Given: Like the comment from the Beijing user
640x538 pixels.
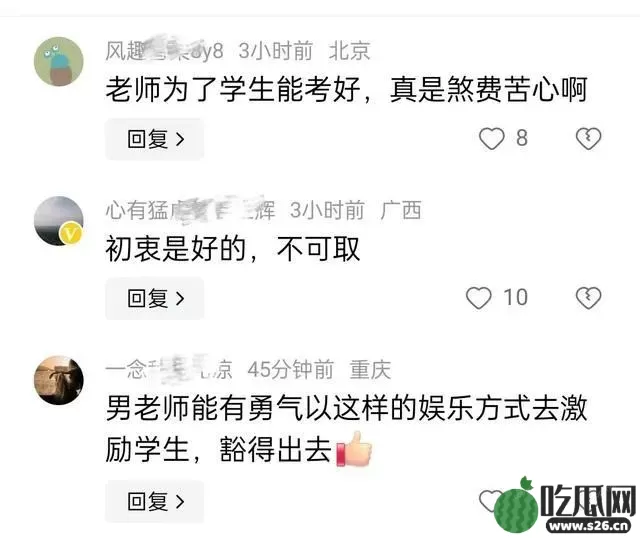Looking at the screenshot, I should [491, 139].
